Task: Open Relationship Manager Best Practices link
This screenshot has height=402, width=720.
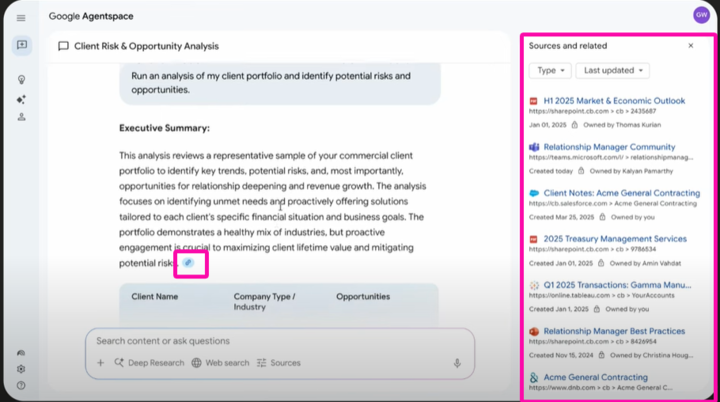Action: pyautogui.click(x=614, y=331)
